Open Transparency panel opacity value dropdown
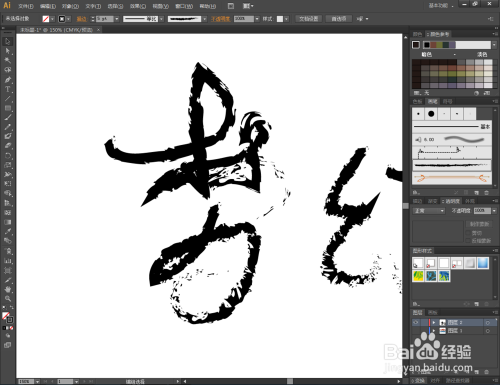The width and height of the screenshot is (500, 385). click(494, 211)
